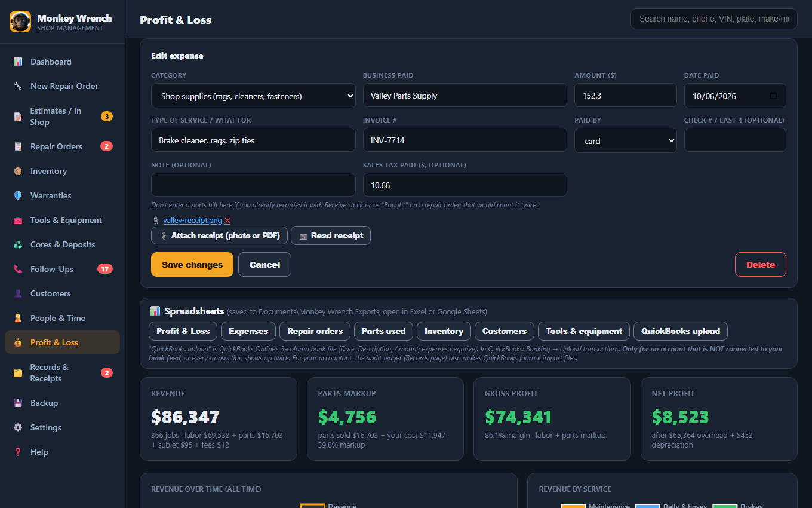Image resolution: width=812 pixels, height=508 pixels.
Task: Click the Read receipt button
Action: (x=331, y=235)
